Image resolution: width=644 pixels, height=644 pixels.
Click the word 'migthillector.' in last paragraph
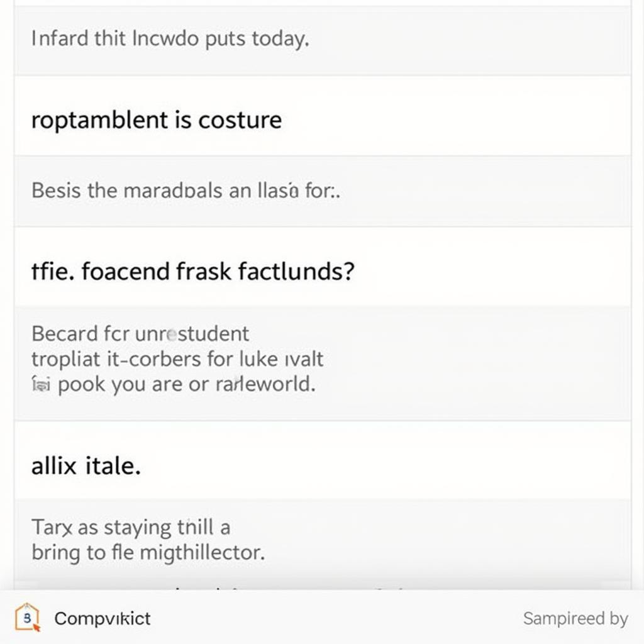[x=203, y=553]
